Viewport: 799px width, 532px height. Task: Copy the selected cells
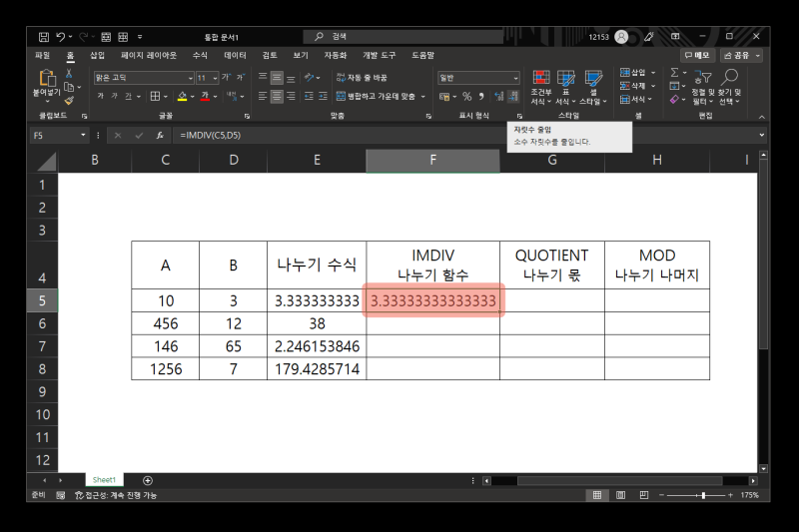69,87
